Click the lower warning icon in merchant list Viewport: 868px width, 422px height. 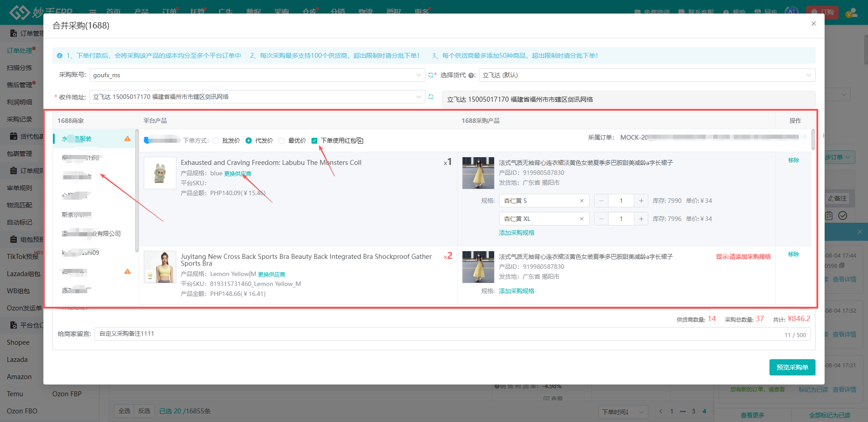(127, 272)
